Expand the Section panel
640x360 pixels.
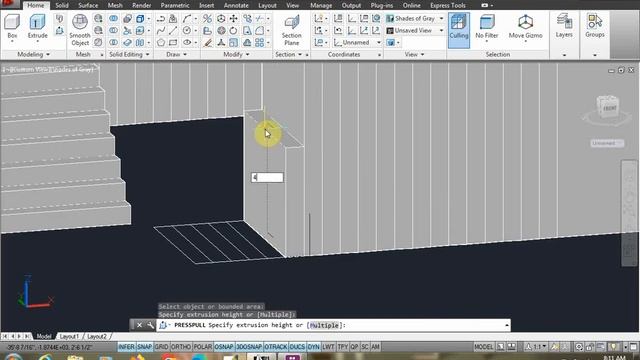[x=289, y=54]
